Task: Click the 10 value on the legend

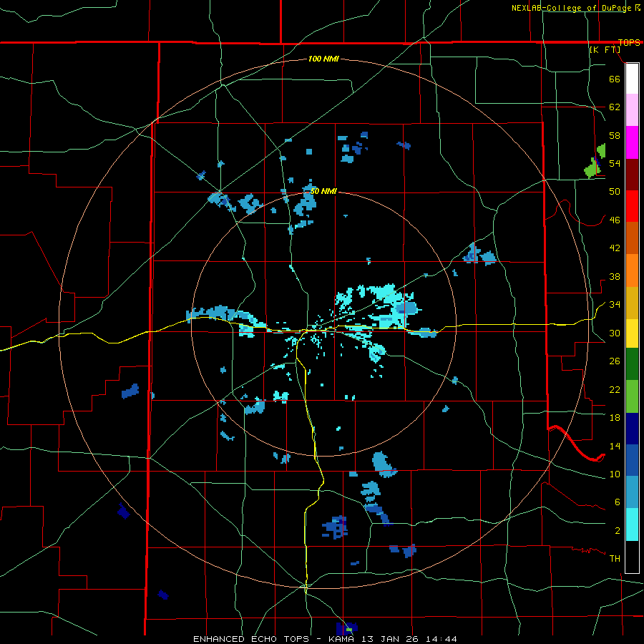Action: click(x=615, y=474)
